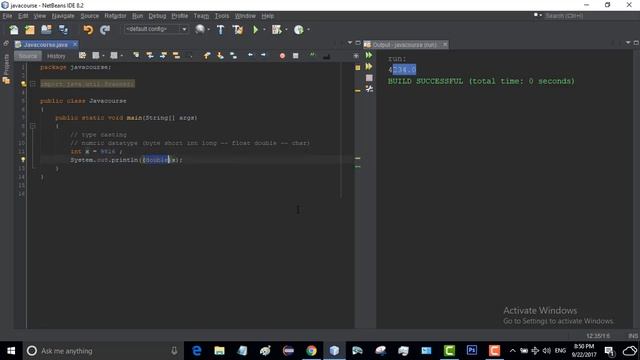Click the grey Redo arrow

pyautogui.click(x=105, y=29)
